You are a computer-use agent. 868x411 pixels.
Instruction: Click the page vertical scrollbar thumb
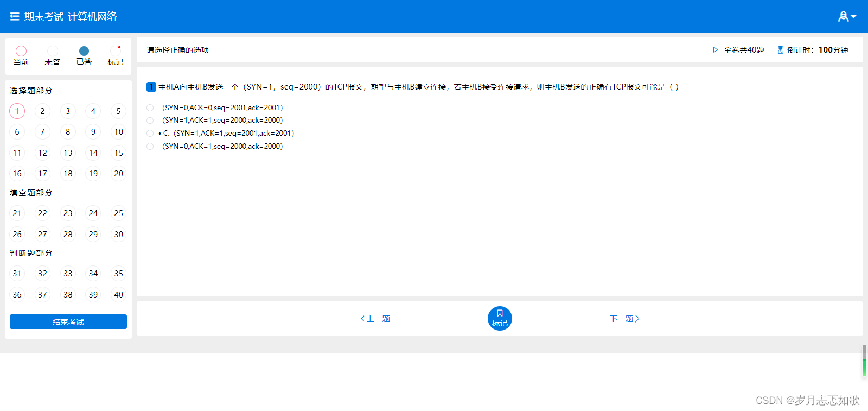point(865,361)
